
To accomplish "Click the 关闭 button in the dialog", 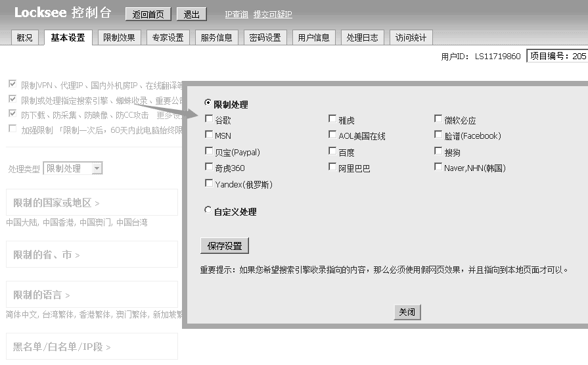I will (407, 312).
